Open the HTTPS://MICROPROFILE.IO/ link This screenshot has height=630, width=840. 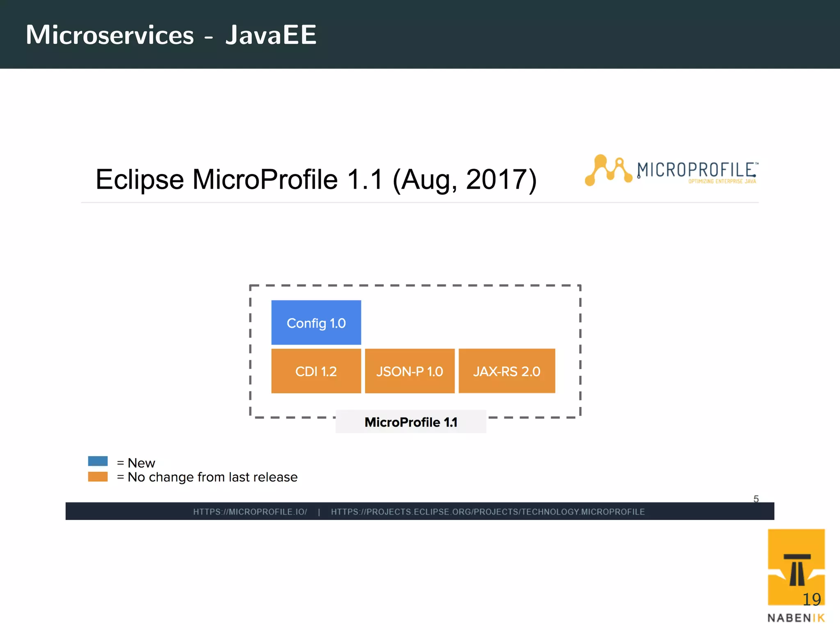(x=250, y=512)
